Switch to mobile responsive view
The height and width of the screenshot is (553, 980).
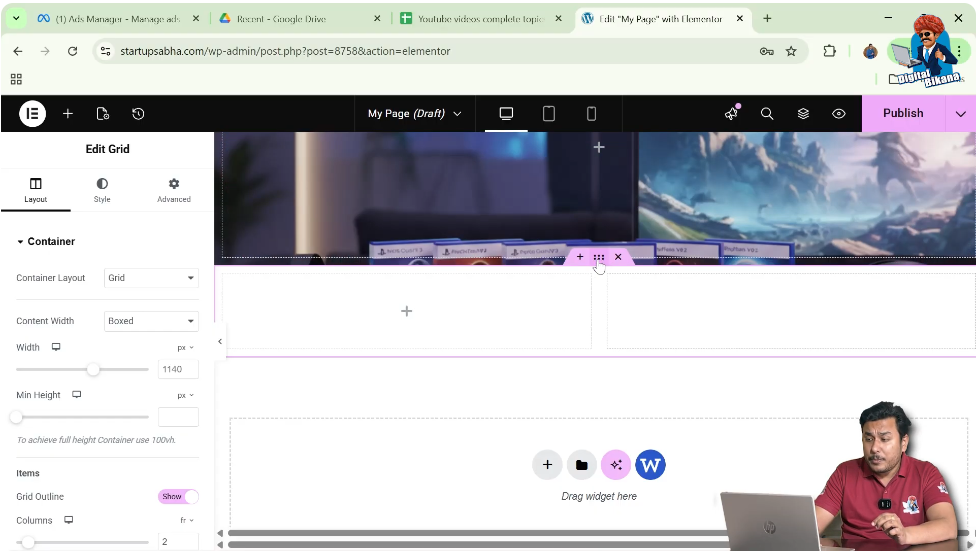pos(591,114)
